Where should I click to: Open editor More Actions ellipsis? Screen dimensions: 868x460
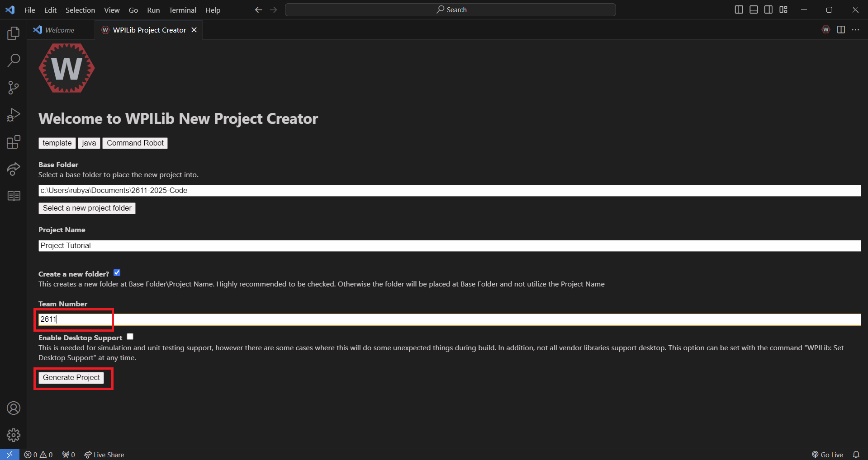pyautogui.click(x=855, y=30)
